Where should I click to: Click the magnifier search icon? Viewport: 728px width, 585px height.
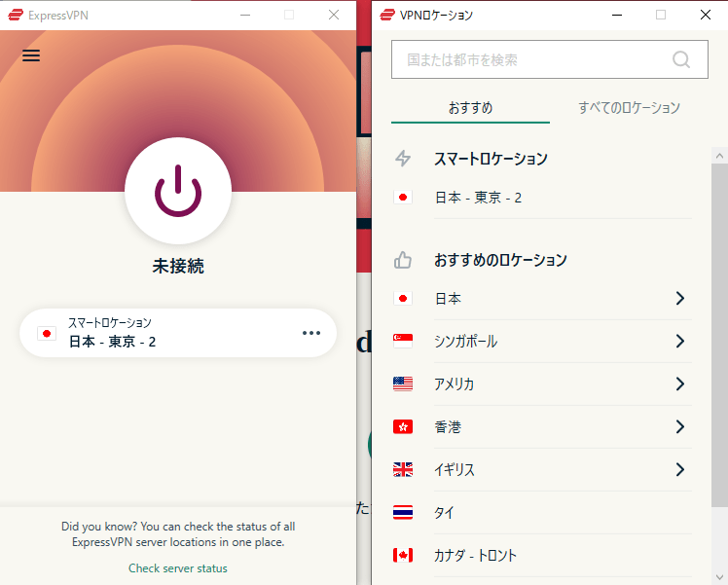tap(681, 59)
